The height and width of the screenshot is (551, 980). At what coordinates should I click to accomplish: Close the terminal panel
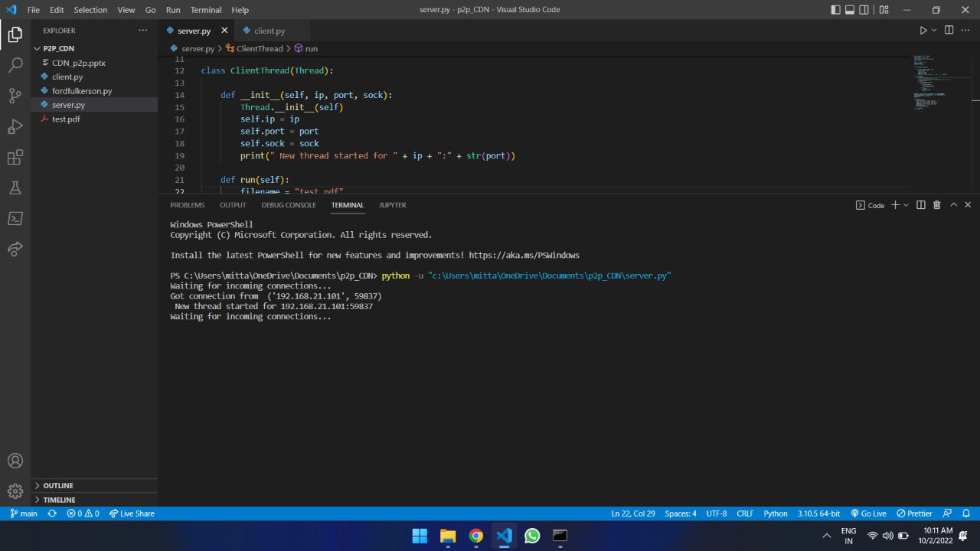point(968,205)
